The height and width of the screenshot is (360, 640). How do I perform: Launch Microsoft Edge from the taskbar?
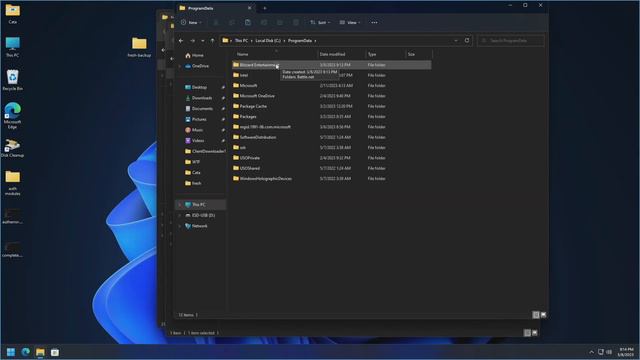point(25,352)
